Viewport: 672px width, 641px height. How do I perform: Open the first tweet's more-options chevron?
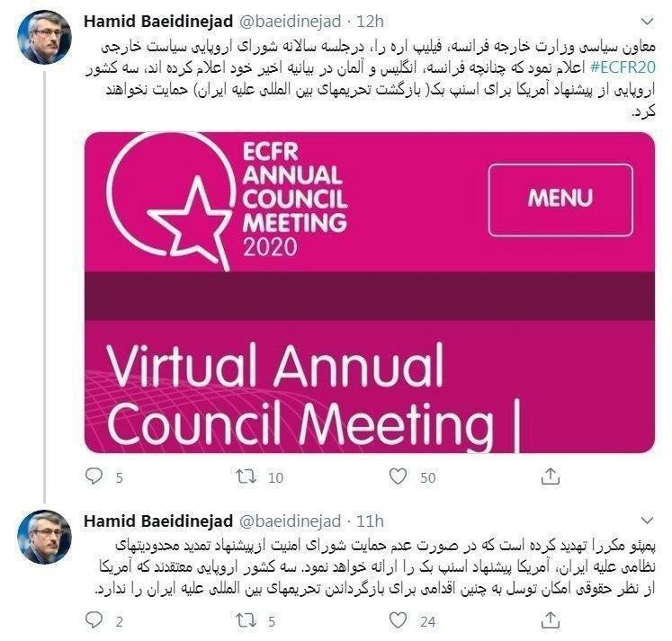[x=647, y=22]
